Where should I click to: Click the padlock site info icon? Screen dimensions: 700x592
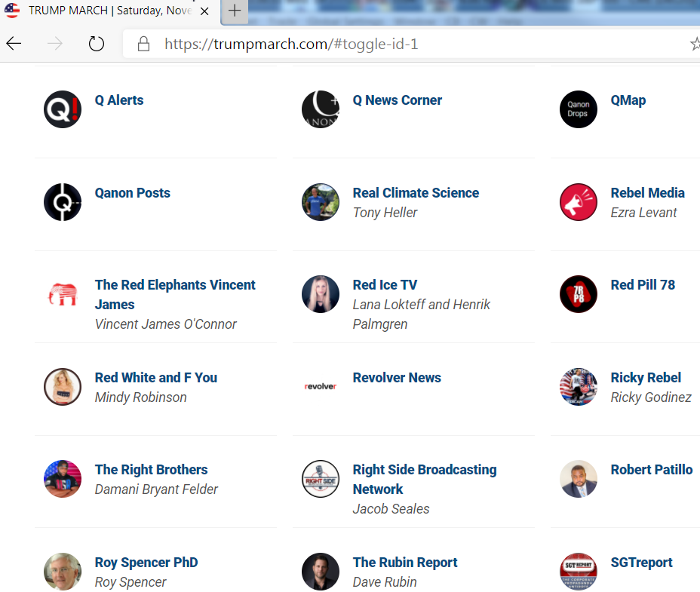click(x=143, y=44)
